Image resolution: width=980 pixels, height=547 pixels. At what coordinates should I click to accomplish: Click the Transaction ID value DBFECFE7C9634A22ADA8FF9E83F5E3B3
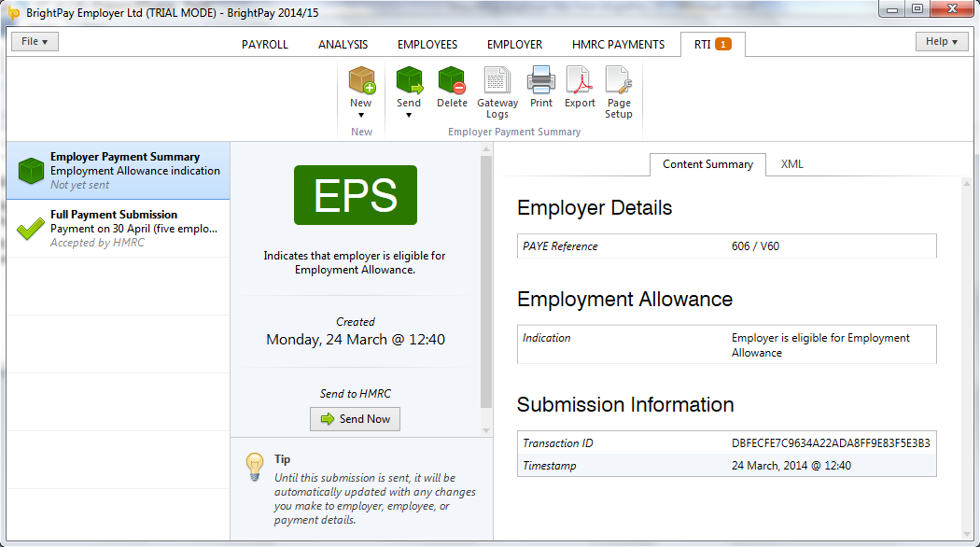[831, 443]
